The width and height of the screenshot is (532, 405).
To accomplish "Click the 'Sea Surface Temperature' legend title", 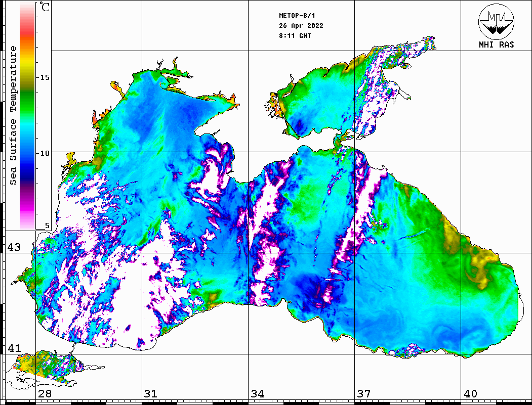I will pyautogui.click(x=13, y=115).
